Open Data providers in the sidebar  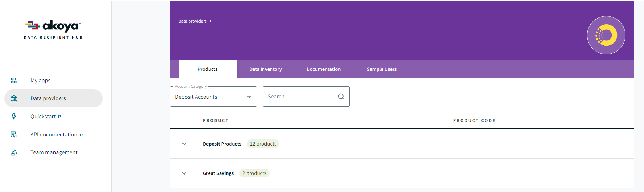53,98
